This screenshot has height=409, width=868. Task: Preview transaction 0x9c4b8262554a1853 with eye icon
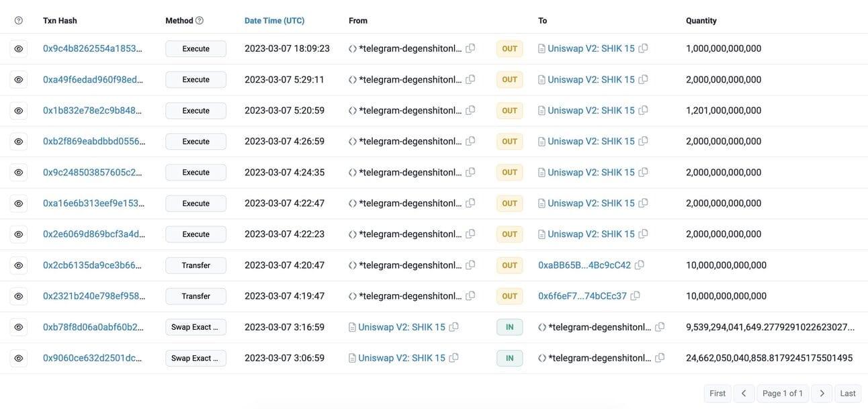(19, 48)
